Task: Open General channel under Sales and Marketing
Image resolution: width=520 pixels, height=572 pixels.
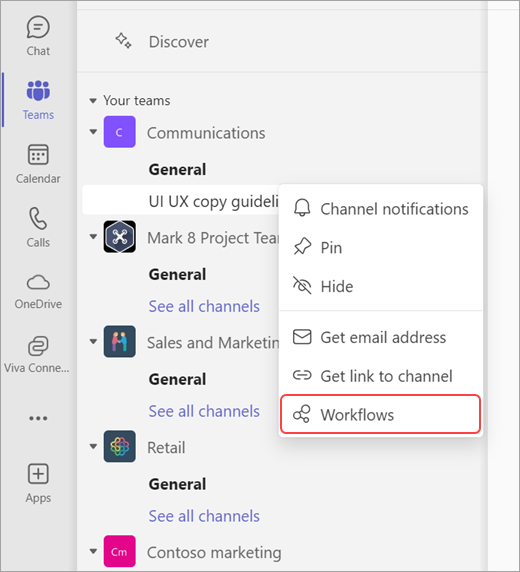Action: pos(177,379)
